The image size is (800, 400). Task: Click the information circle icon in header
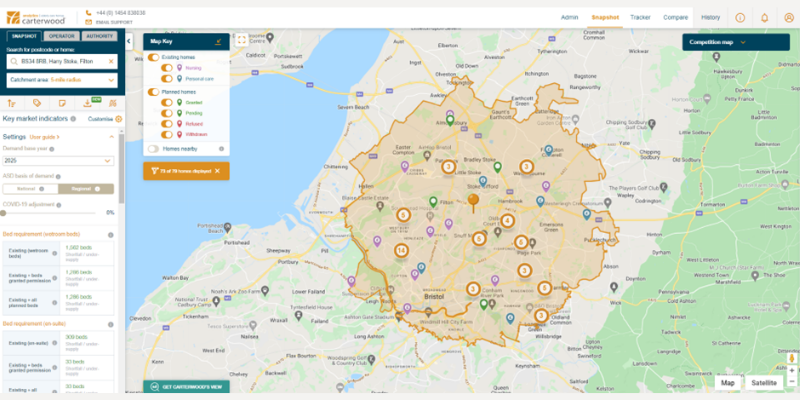coord(740,18)
